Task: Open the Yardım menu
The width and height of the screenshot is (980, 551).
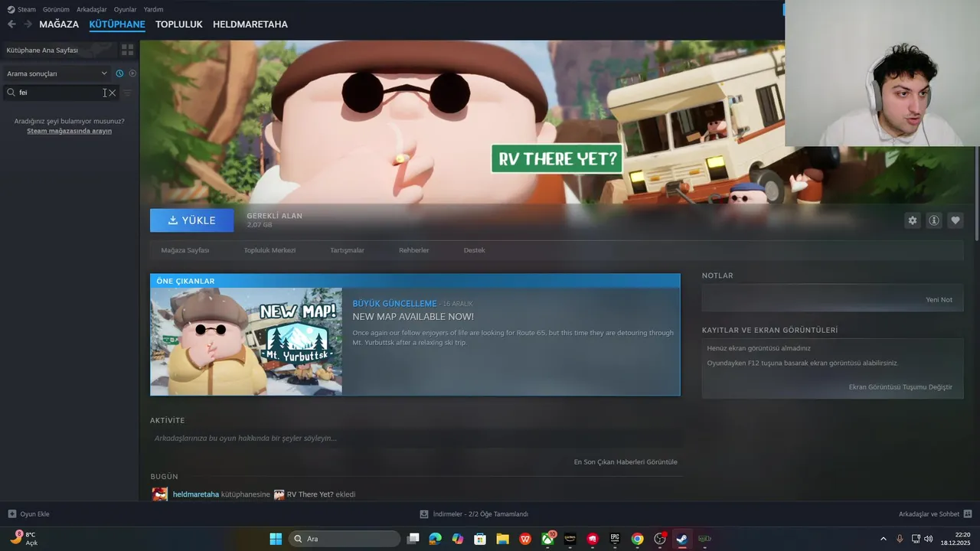Action: (x=153, y=9)
